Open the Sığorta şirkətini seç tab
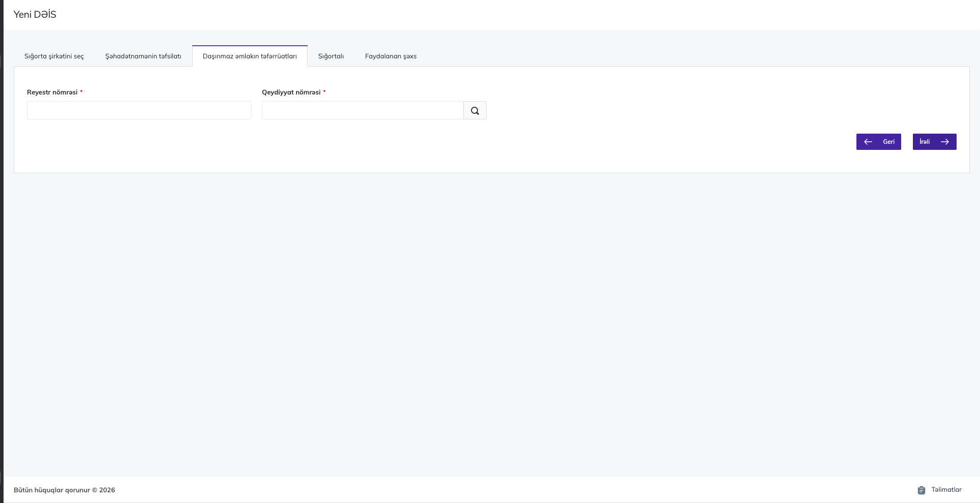The image size is (980, 503). tap(54, 56)
